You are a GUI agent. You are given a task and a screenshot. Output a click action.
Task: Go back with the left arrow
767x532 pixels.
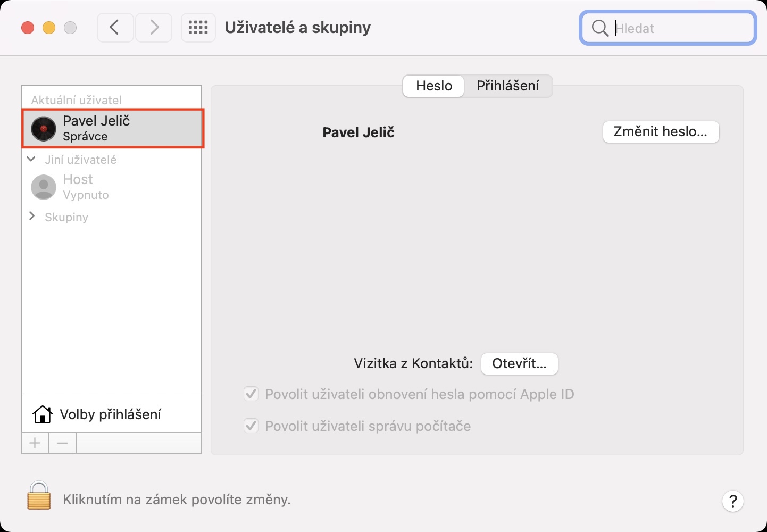pyautogui.click(x=115, y=28)
